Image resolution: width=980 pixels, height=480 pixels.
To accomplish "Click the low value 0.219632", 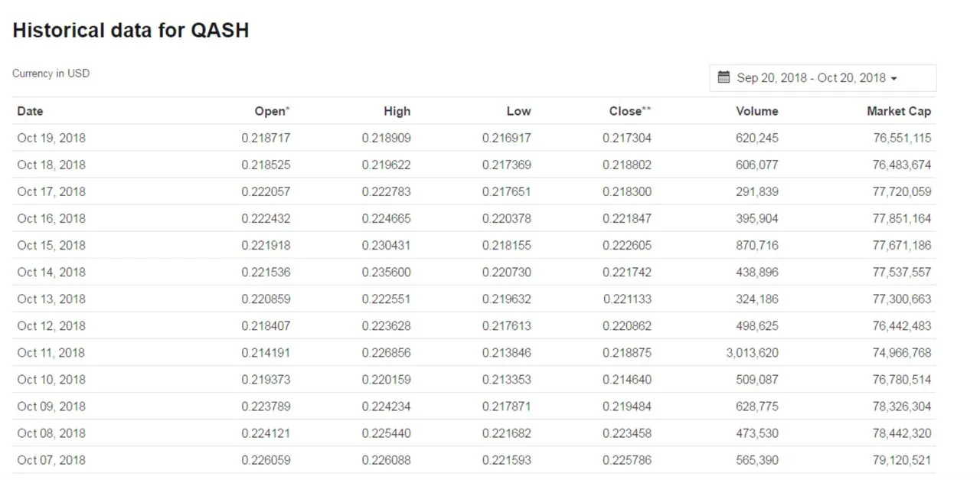I will pyautogui.click(x=507, y=299).
